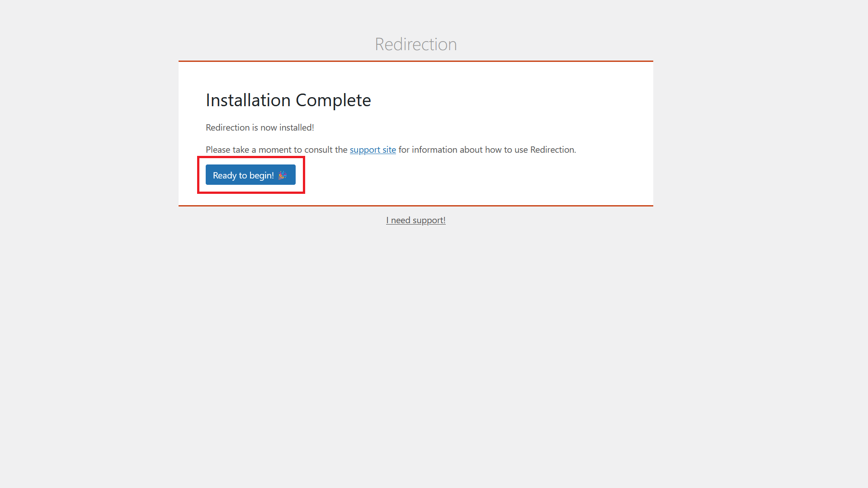Click the 'Redirection' page title
The image size is (868, 488).
click(416, 44)
